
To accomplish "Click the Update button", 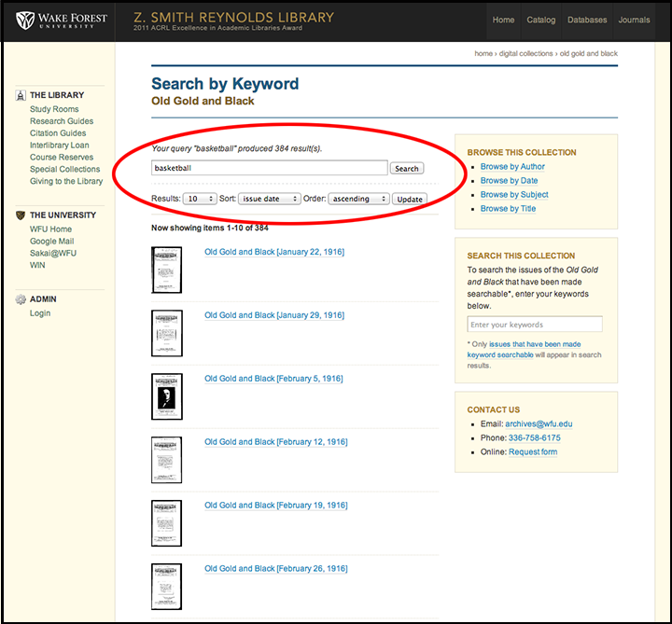I will coord(410,200).
